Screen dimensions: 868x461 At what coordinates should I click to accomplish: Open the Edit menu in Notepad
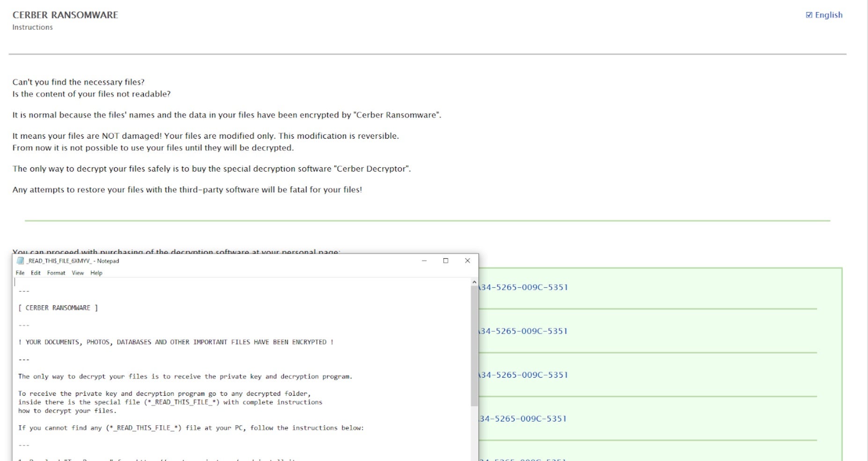coord(36,273)
